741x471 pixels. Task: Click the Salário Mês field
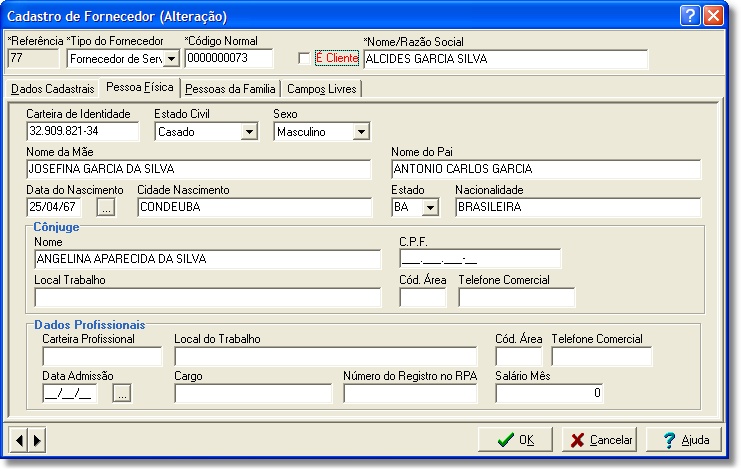pos(549,393)
